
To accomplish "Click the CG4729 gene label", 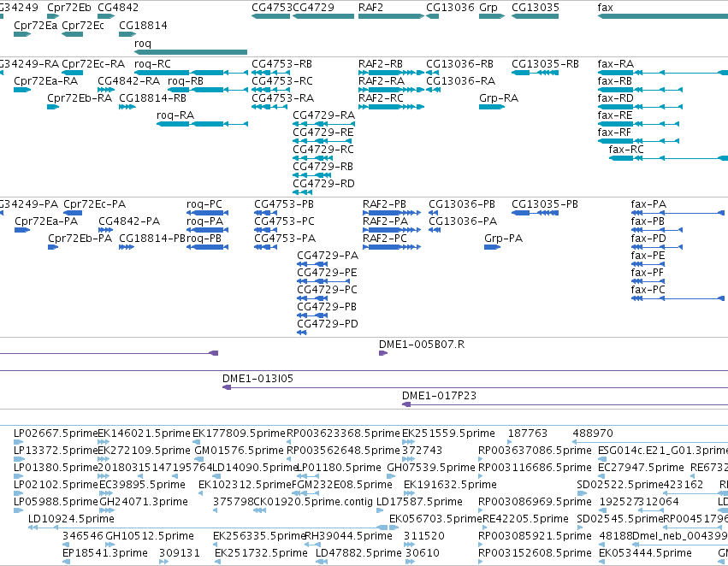I will 313,8.
